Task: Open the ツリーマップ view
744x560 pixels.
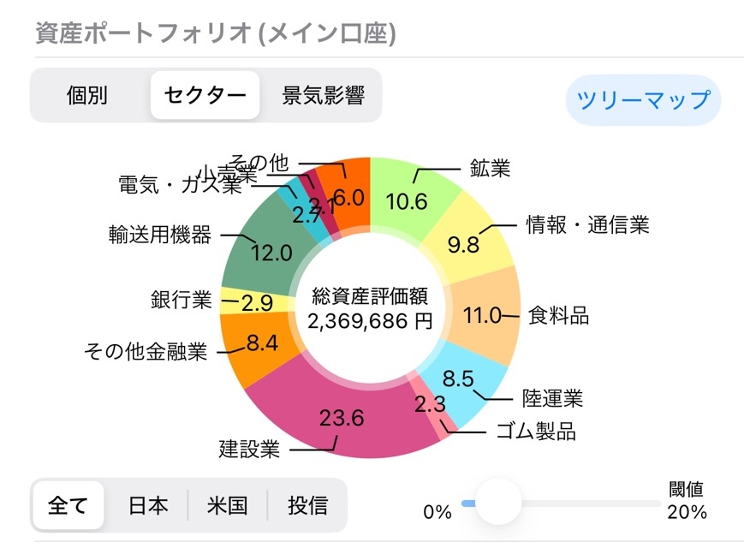Action: pos(643,100)
